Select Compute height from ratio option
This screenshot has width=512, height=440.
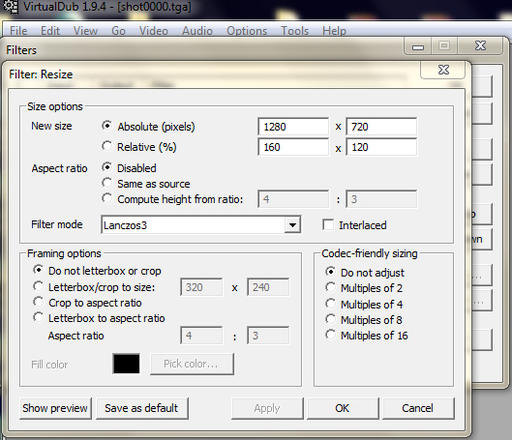point(107,198)
